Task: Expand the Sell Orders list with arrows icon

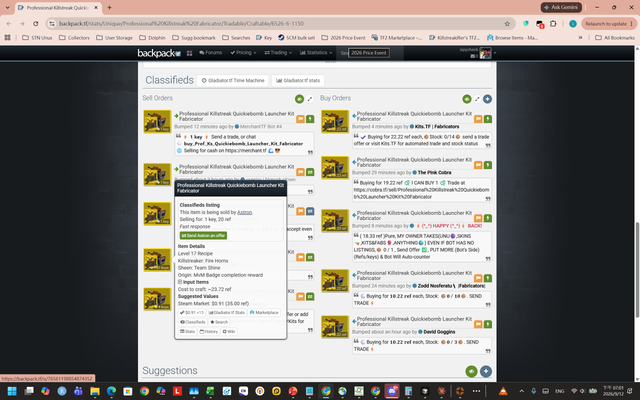Action: pyautogui.click(x=310, y=99)
